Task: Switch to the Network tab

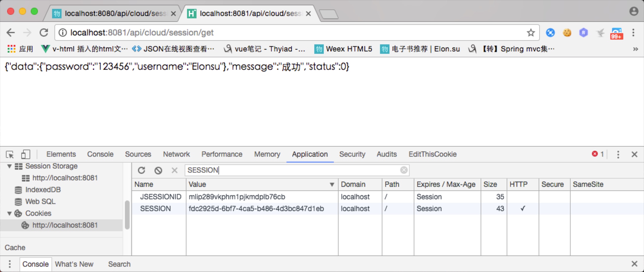Action: point(176,154)
